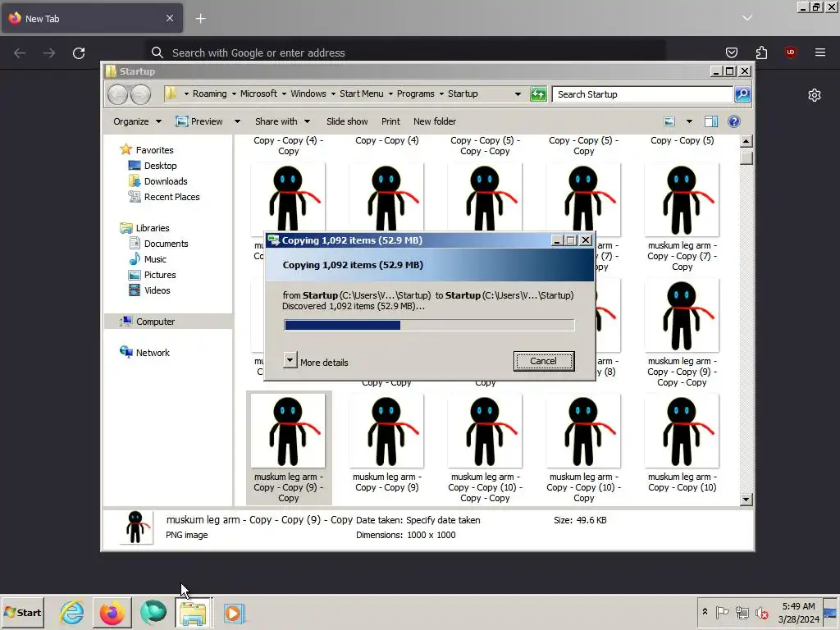The width and height of the screenshot is (840, 630).
Task: Select Computer in the navigation pane
Action: tap(155, 322)
